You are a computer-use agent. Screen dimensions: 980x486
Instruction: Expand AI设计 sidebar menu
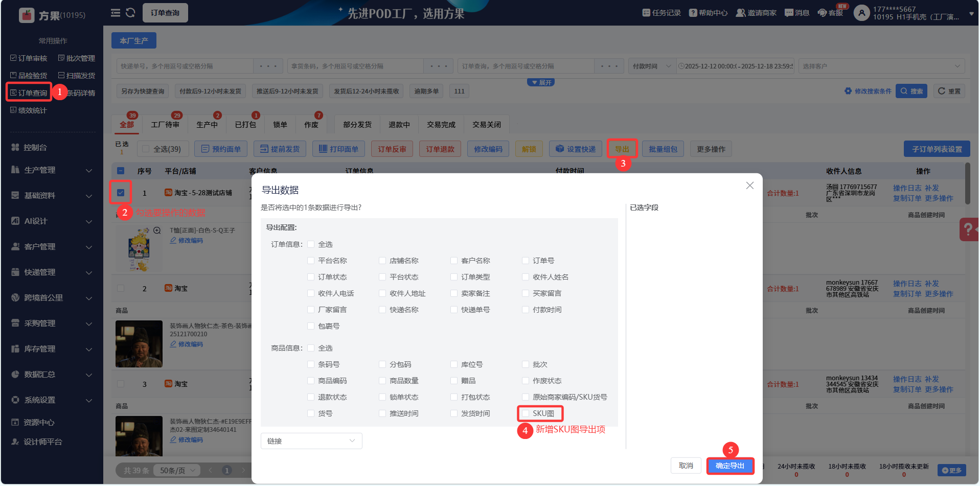point(52,221)
